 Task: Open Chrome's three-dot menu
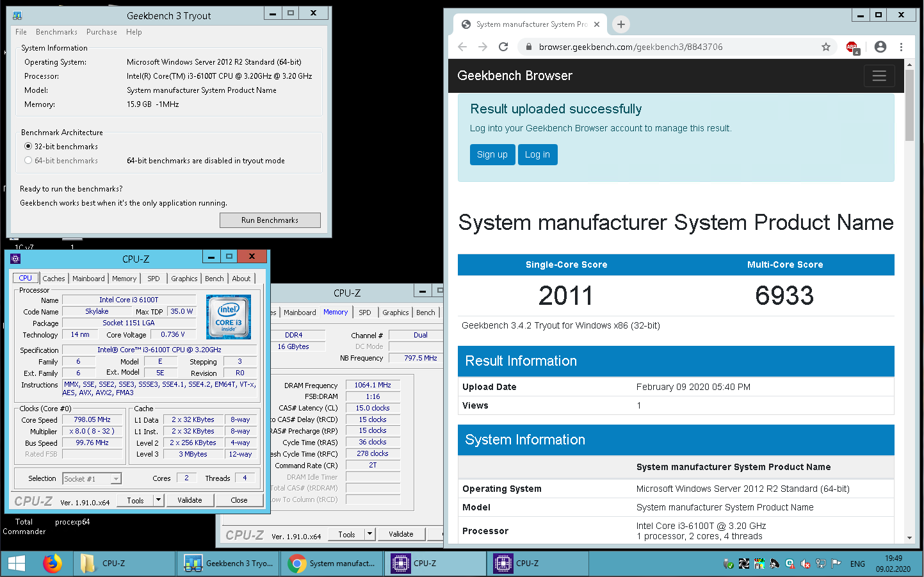(901, 47)
